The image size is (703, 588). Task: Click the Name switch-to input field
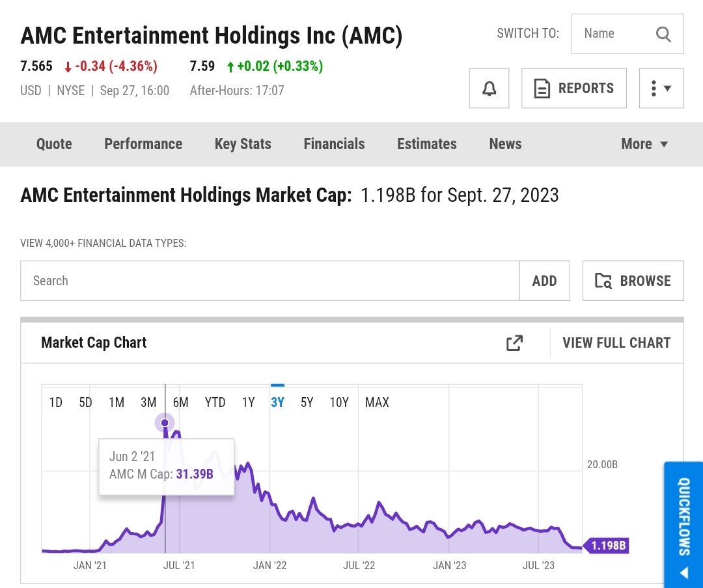(x=627, y=34)
